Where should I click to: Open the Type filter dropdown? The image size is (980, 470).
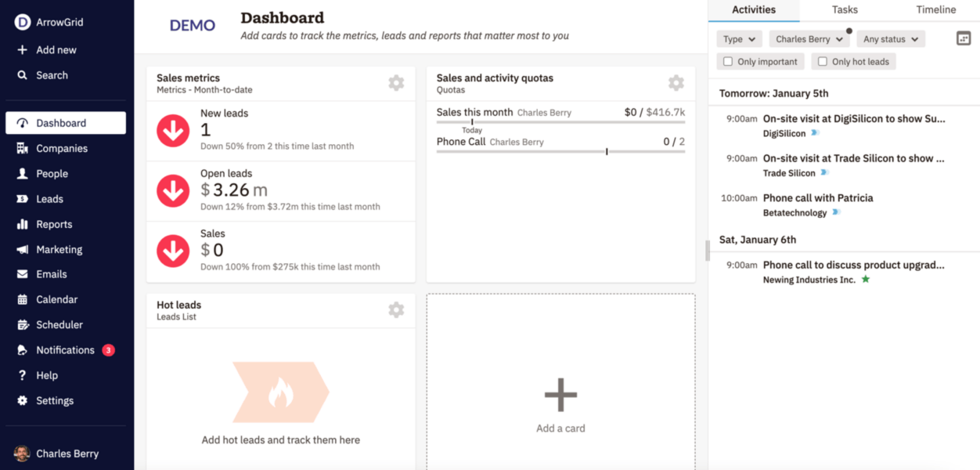point(738,38)
